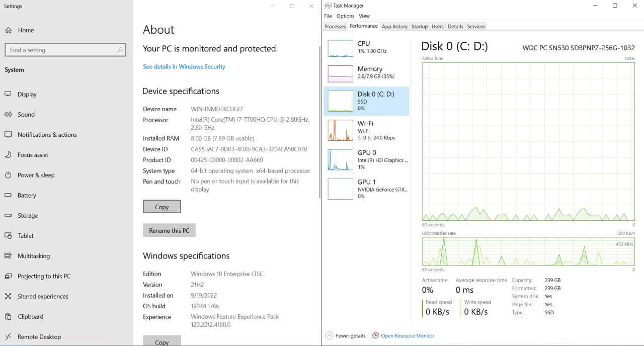Click the Display label in sidebar
Image resolution: width=644 pixels, height=346 pixels.
tap(27, 94)
